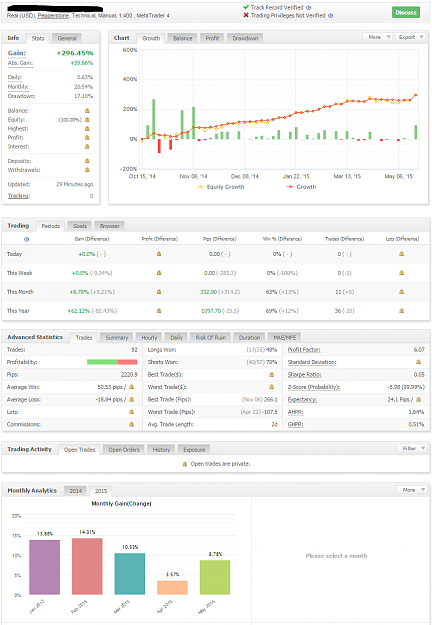Click This Week row lots lock icon
The image size is (432, 625).
point(401,273)
